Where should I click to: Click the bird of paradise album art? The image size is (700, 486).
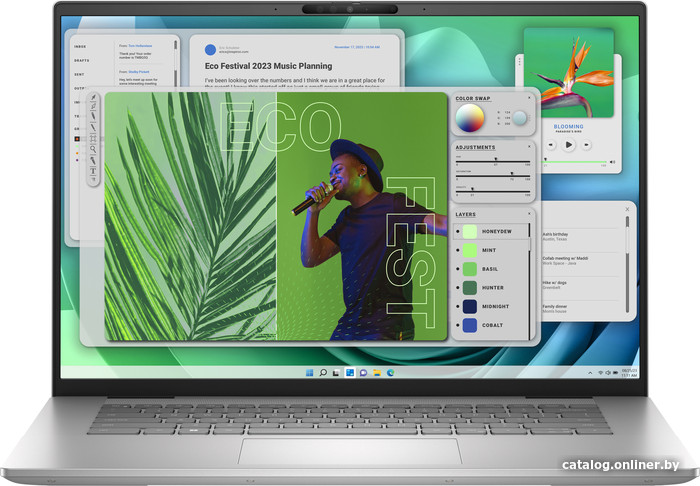click(x=569, y=73)
